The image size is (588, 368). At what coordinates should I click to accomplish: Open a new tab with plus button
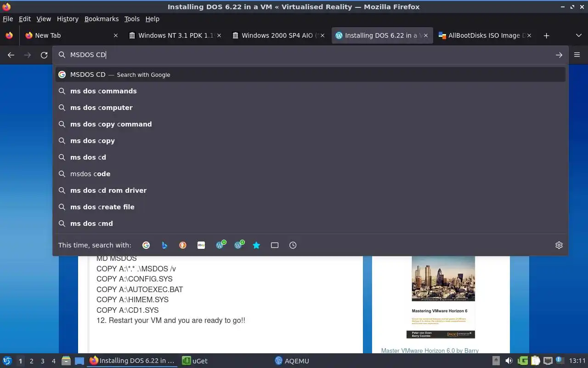(546, 35)
